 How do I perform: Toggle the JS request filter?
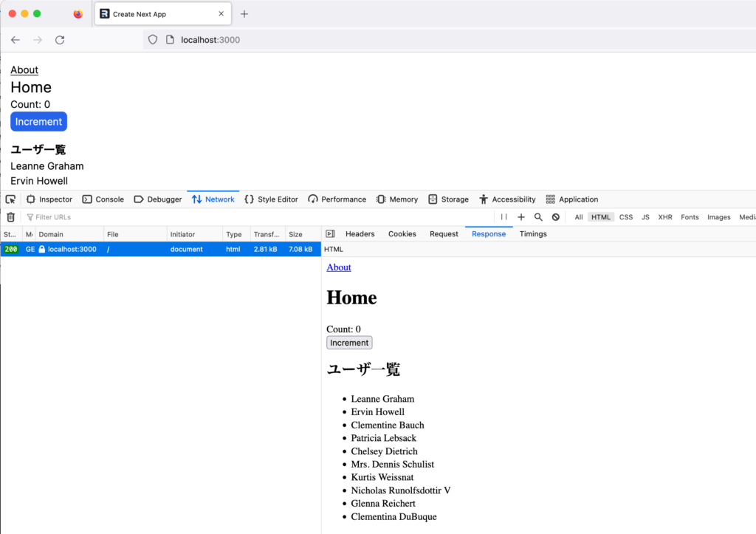click(x=645, y=217)
